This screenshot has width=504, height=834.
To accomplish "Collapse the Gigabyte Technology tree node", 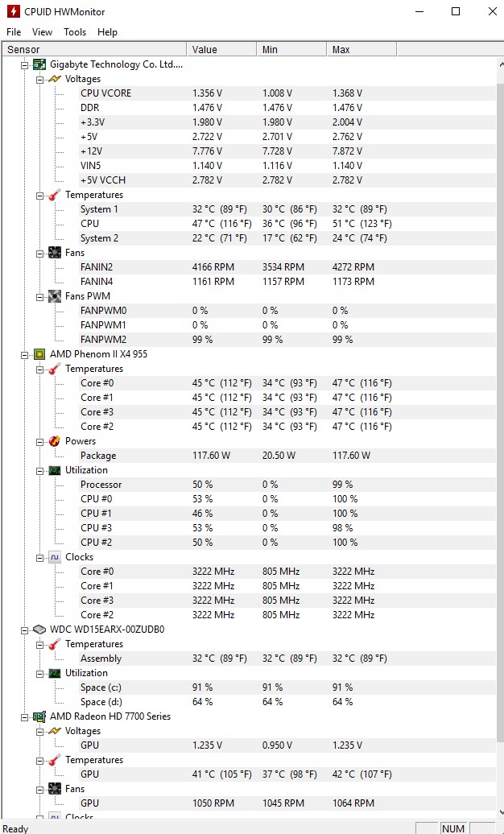I will pos(25,64).
